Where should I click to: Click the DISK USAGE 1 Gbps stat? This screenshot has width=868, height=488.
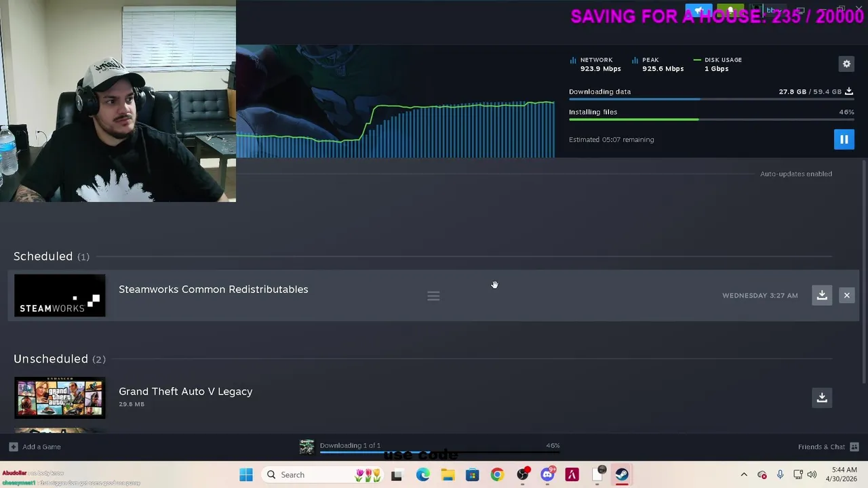pos(717,64)
